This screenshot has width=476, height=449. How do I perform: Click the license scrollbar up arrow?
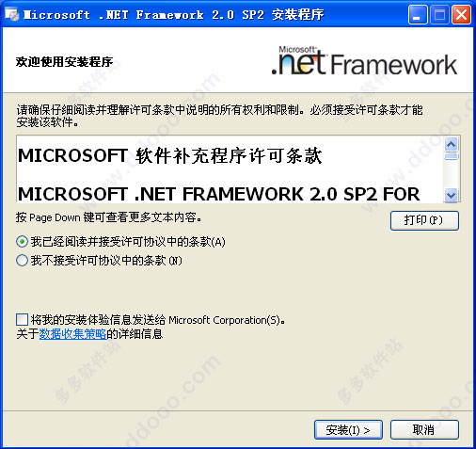coord(452,144)
